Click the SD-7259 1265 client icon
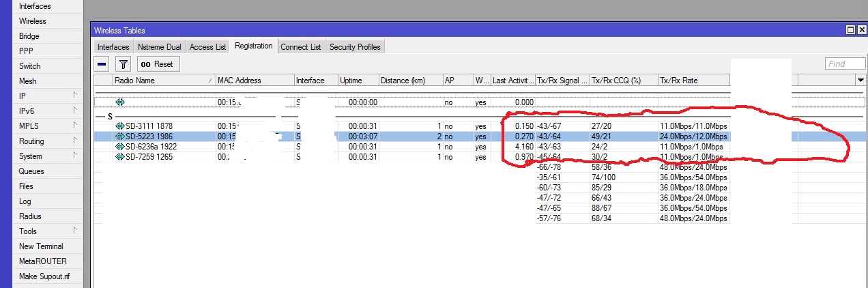The height and width of the screenshot is (288, 868). point(120,157)
